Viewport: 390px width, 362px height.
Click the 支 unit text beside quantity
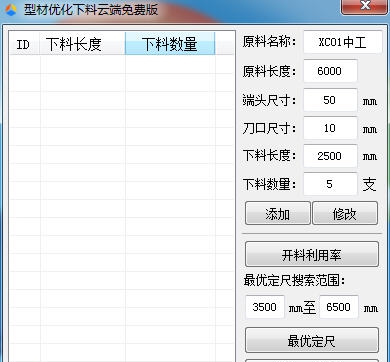point(369,184)
